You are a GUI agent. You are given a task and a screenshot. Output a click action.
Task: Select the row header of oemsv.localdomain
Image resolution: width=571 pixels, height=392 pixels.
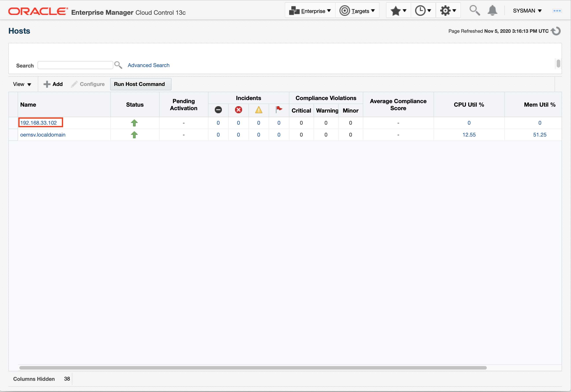coord(13,135)
